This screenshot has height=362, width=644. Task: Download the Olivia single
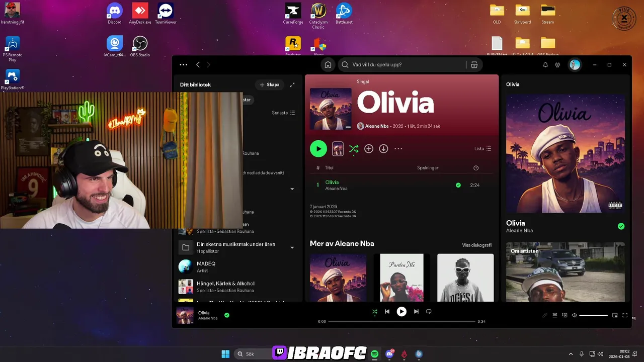[383, 149]
